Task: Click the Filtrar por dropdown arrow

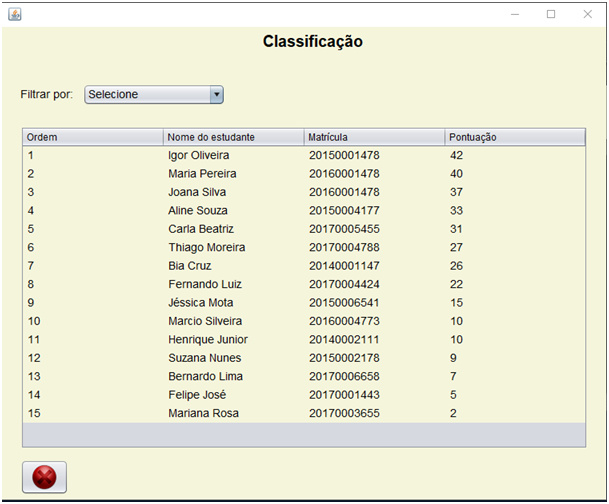Action: [x=217, y=94]
